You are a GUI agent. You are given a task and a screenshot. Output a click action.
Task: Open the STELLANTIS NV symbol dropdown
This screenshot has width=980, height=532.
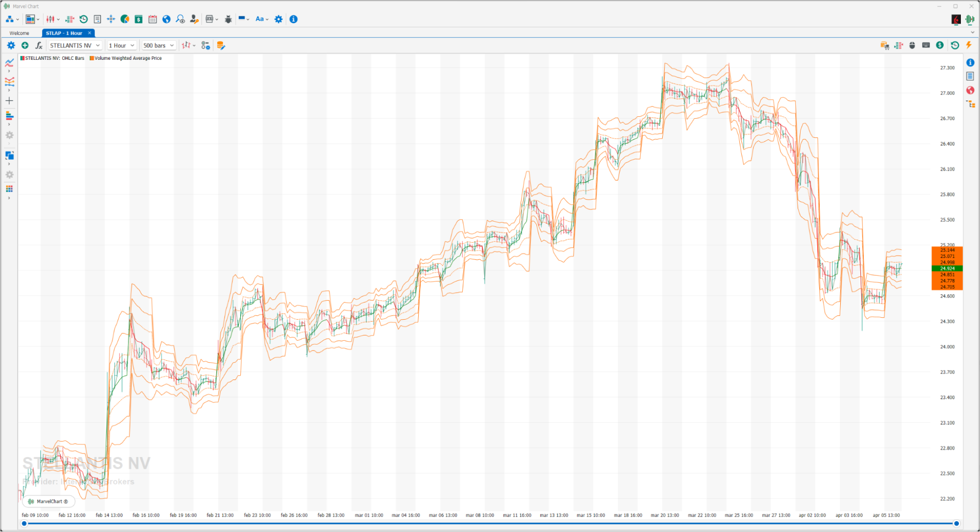[x=75, y=46]
